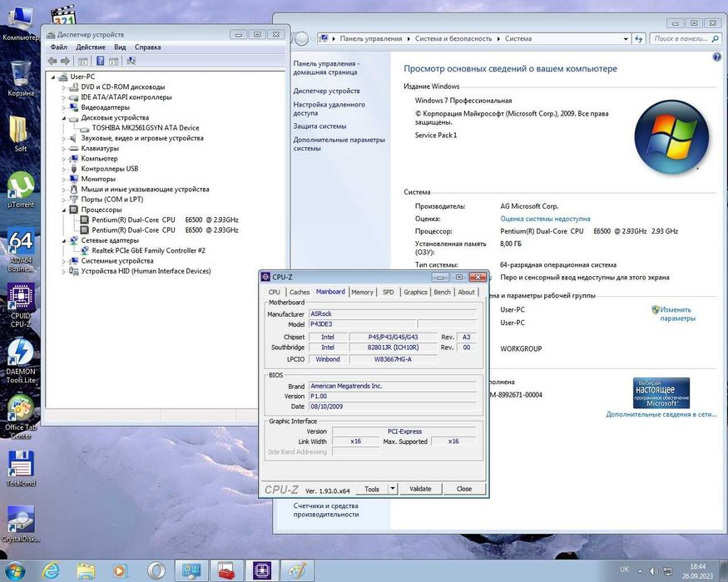Collapse the Дисковые устройства node

[64, 118]
